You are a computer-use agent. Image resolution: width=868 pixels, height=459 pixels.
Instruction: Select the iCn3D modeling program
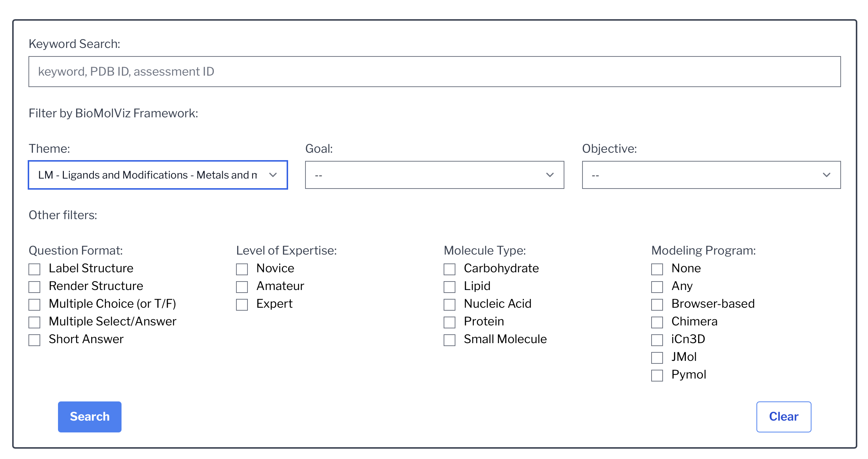[657, 340]
